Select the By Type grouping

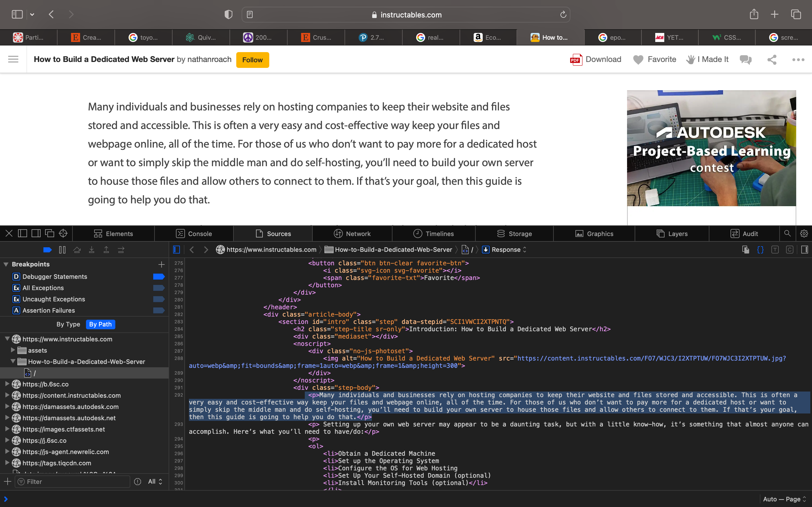point(68,324)
